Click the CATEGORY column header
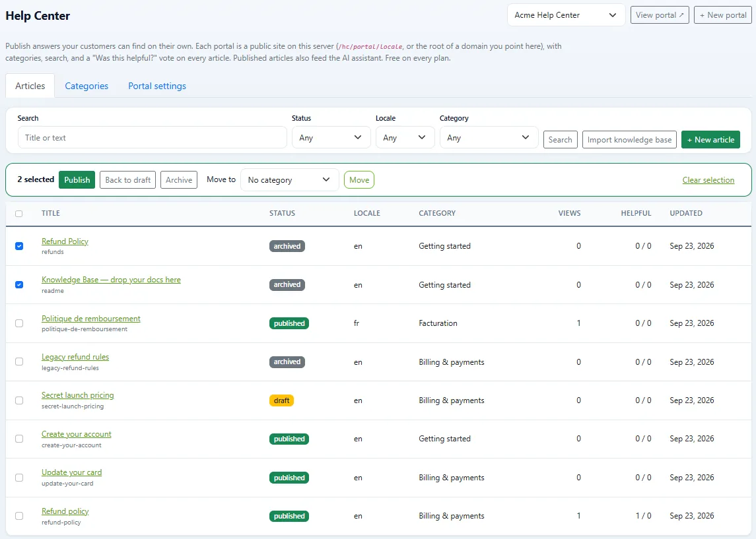 click(x=437, y=213)
